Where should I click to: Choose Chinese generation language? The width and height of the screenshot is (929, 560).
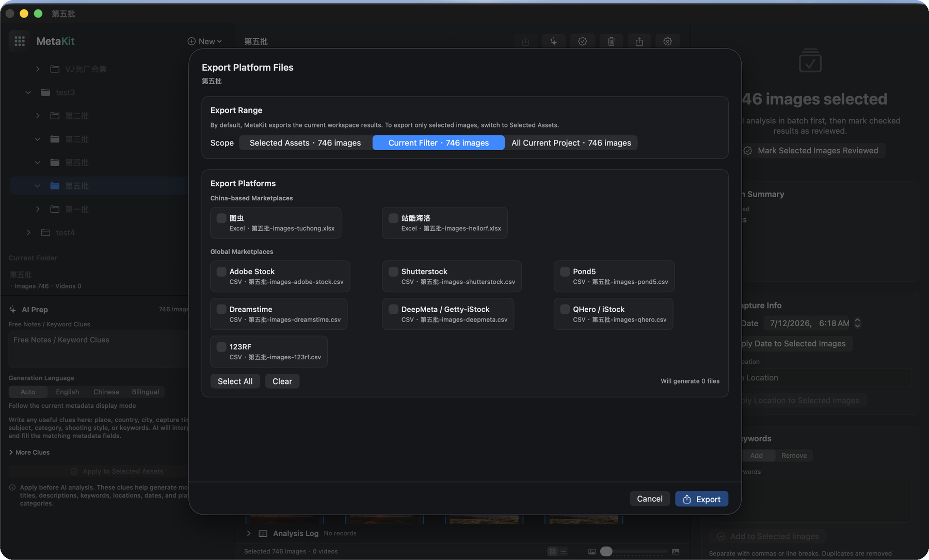tap(106, 392)
